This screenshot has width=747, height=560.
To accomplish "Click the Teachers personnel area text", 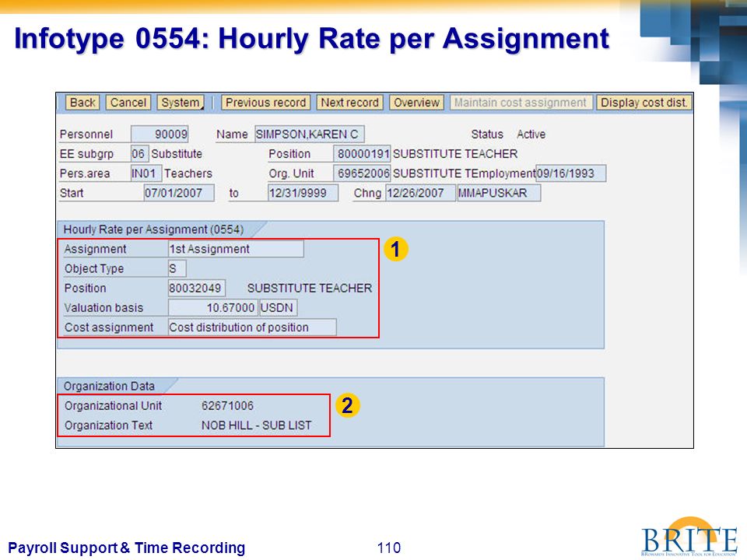I will pos(188,173).
